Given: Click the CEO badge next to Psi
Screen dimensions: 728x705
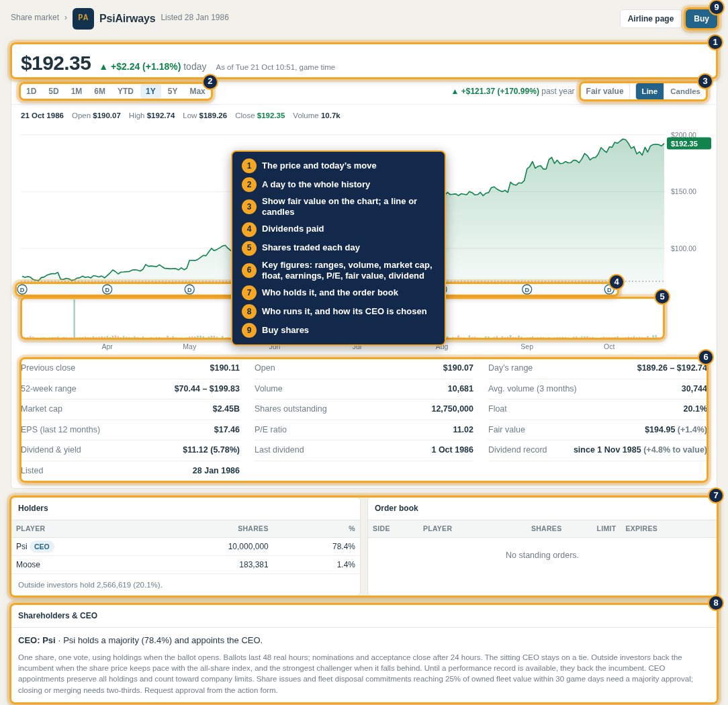Looking at the screenshot, I should point(42,547).
